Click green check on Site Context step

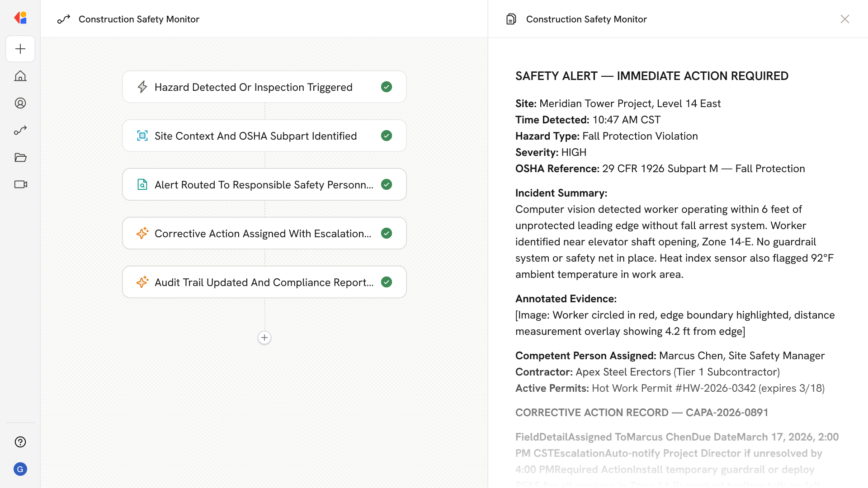(x=386, y=136)
